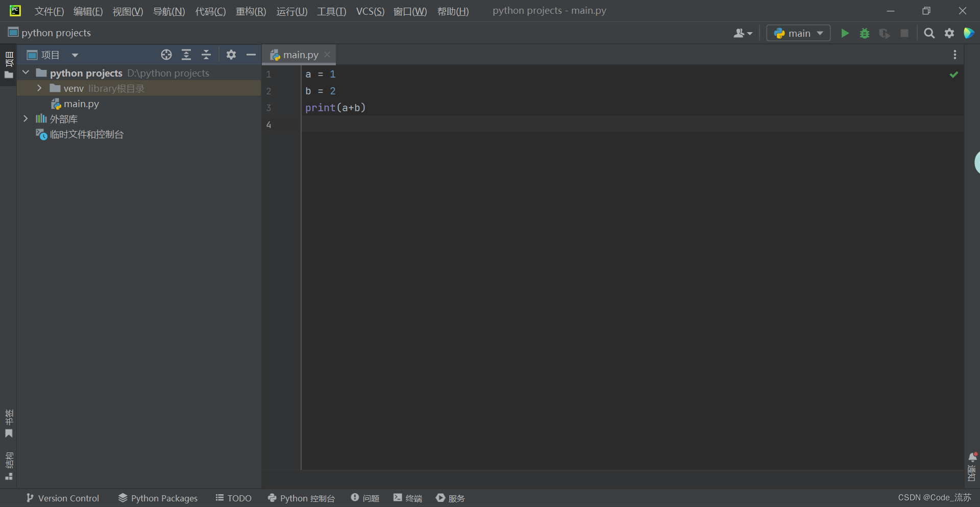Open the 终端 terminal tool window

click(x=408, y=498)
